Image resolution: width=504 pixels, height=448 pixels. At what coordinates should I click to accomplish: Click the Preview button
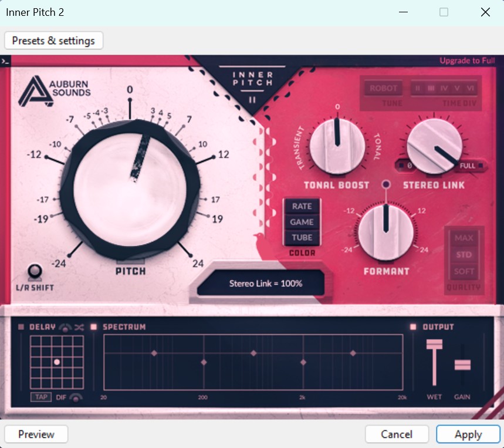point(36,434)
